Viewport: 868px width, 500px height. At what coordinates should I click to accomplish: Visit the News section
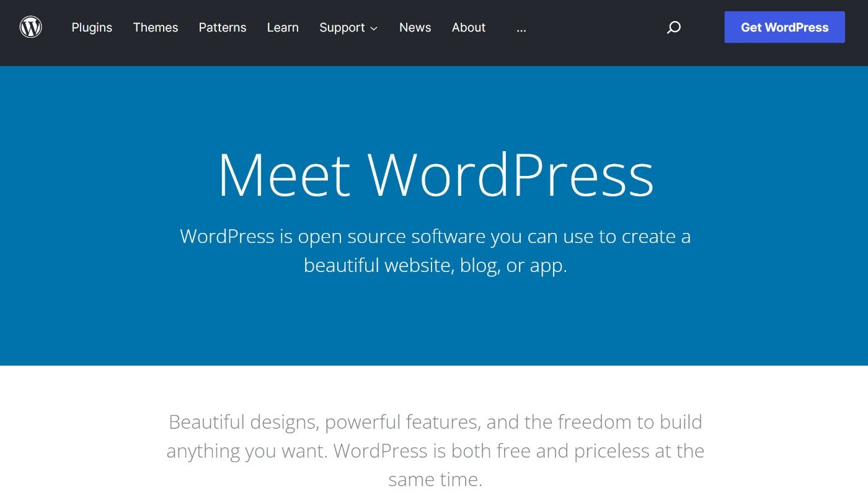(x=415, y=27)
